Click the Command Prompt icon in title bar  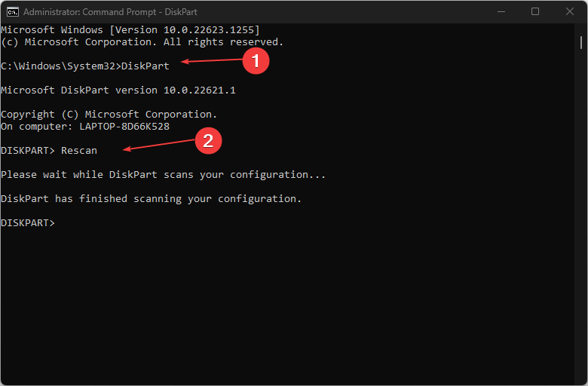(12, 12)
